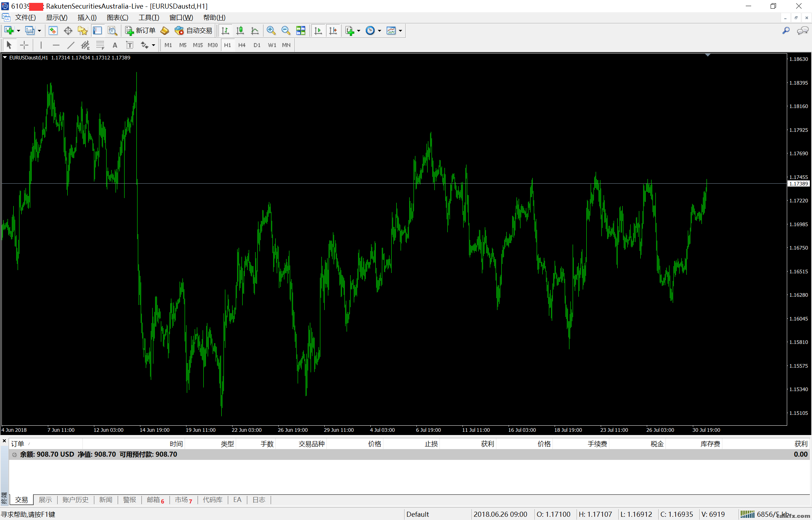This screenshot has width=812, height=520.
Task: Click the search magnifier icon
Action: (x=786, y=31)
